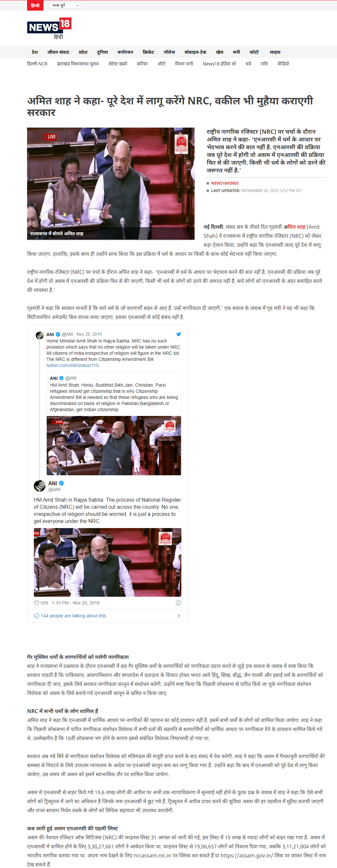Open the मनोरंजन menu item

[x=125, y=52]
